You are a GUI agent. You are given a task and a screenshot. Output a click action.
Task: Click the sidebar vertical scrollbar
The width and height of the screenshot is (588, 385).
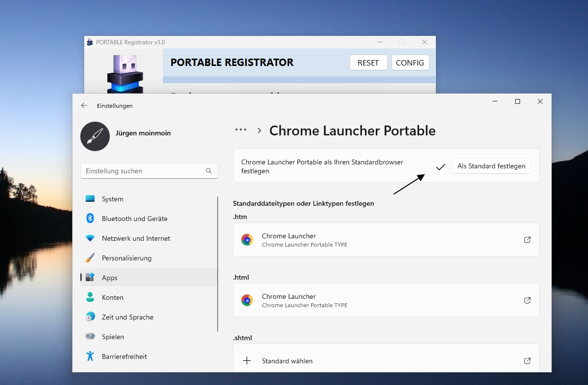[218, 264]
